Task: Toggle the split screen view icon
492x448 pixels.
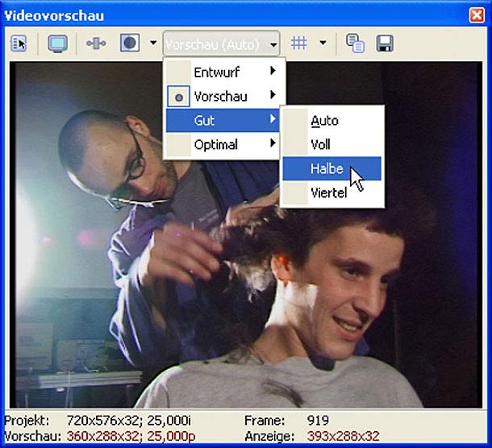Action: coord(96,44)
